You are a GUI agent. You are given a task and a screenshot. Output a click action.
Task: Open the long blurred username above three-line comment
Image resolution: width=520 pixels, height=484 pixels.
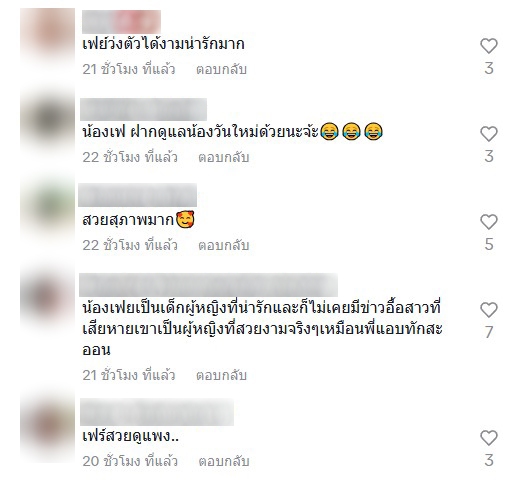208,285
